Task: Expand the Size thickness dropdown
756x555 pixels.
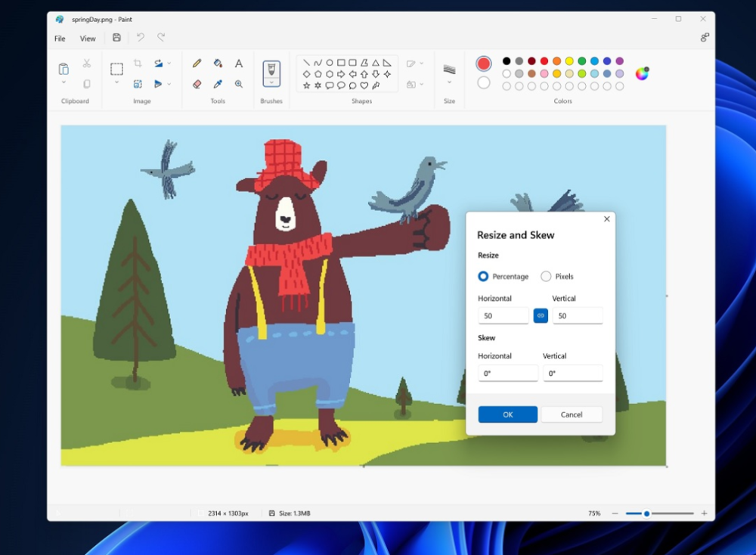Action: (449, 82)
